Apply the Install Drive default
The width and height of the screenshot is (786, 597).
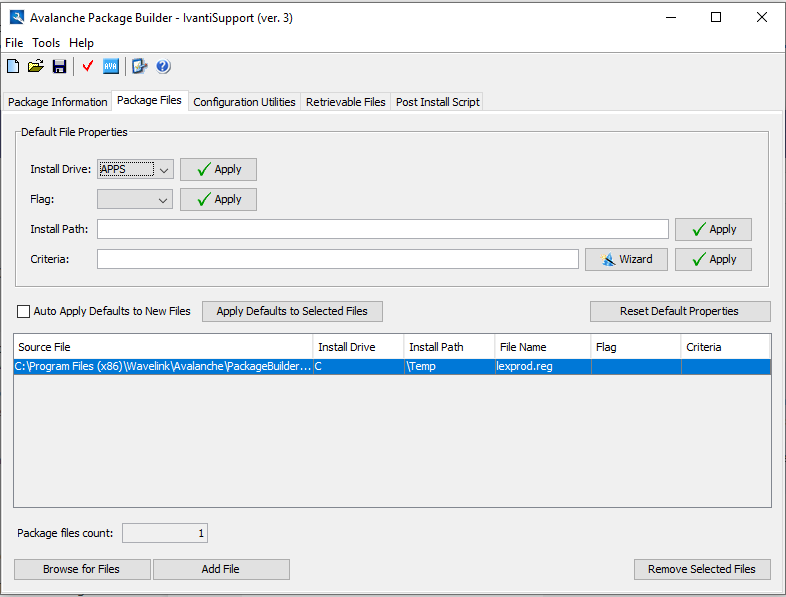pos(219,169)
